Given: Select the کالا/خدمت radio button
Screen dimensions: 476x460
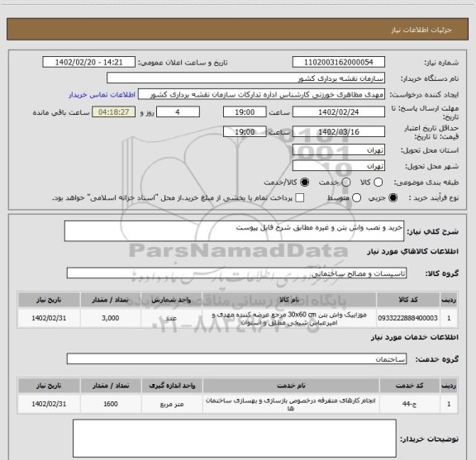Looking at the screenshot, I should tap(304, 183).
